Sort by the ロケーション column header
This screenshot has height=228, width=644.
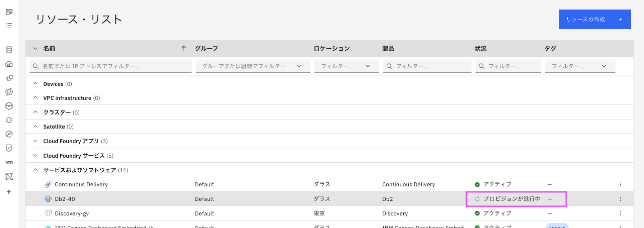[x=332, y=49]
